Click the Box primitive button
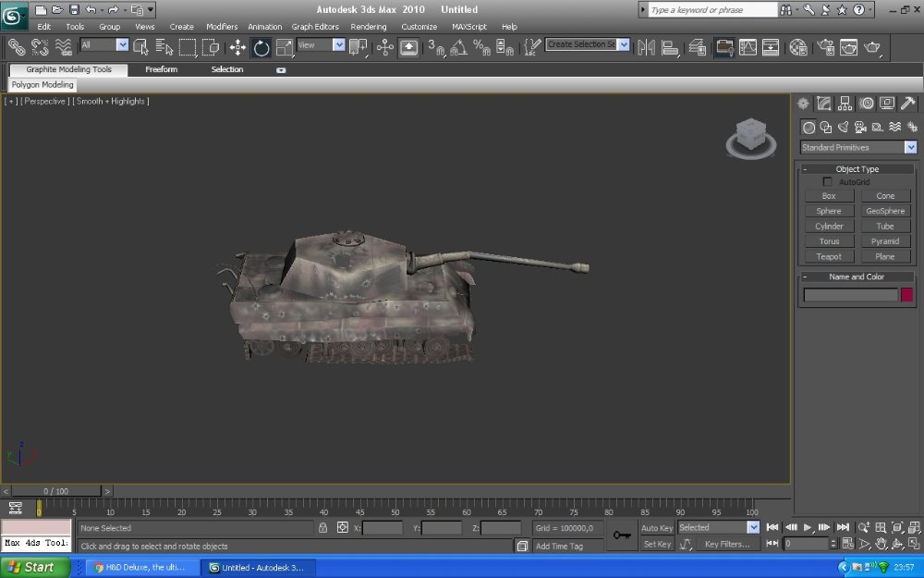The height and width of the screenshot is (578, 924). 829,196
